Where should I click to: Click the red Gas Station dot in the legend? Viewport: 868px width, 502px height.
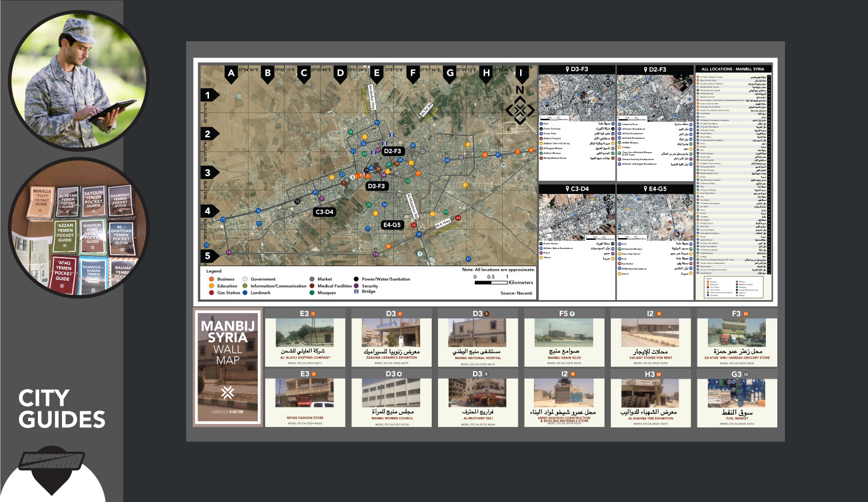click(212, 293)
